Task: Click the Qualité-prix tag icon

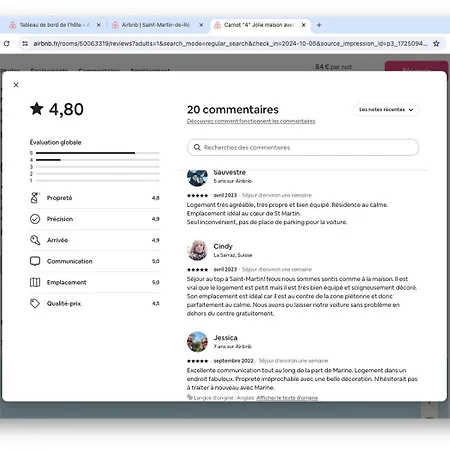Action: click(35, 303)
